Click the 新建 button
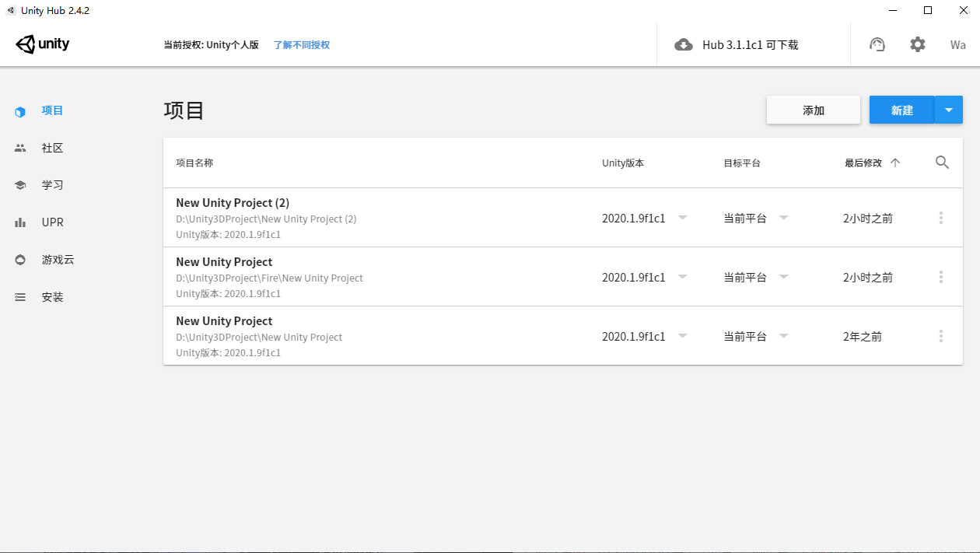The image size is (980, 553). tap(902, 110)
